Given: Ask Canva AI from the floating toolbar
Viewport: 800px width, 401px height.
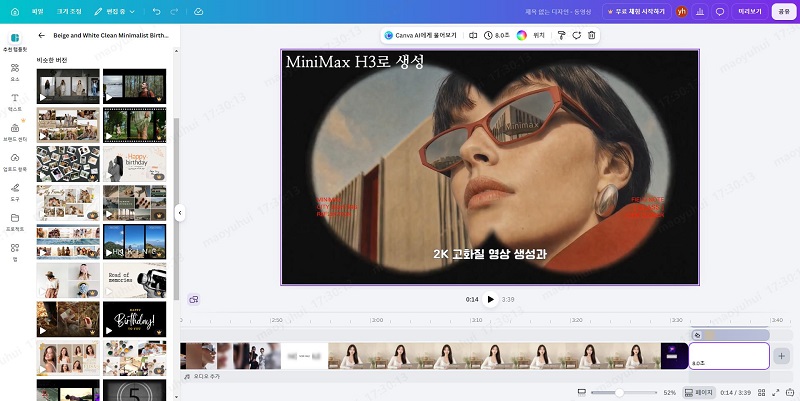Looking at the screenshot, I should pos(421,35).
